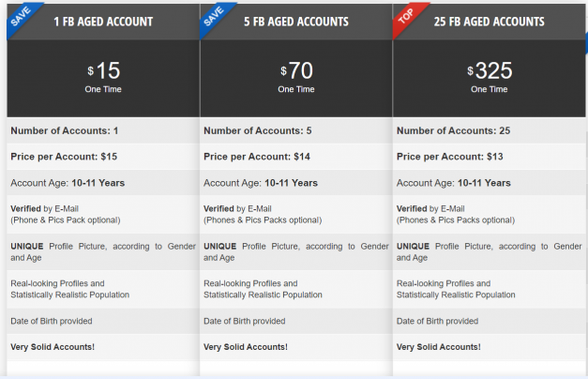
Task: Click Account Age row in 5 accounts column
Action: [x=296, y=183]
